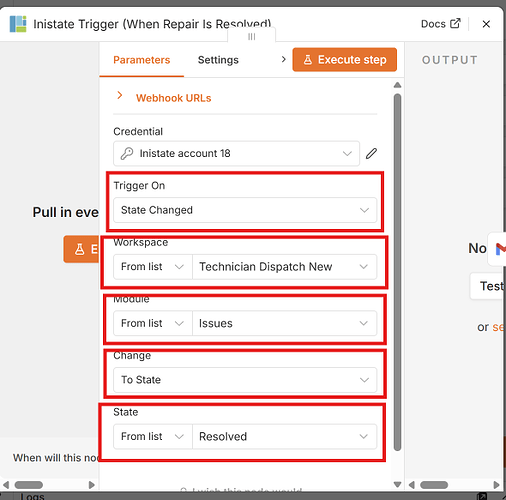Click the output pane horizontal scrollbar thumb
The height and width of the screenshot is (500, 506).
click(434, 485)
